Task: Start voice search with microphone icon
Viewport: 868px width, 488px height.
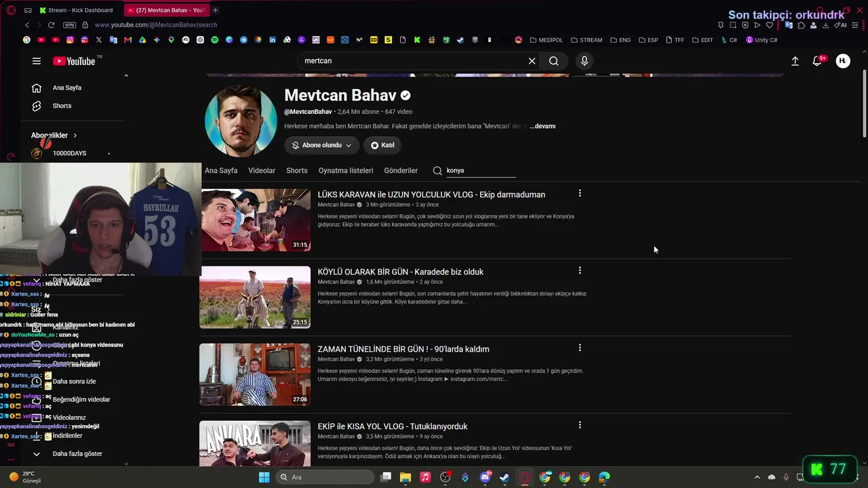Action: tap(585, 61)
